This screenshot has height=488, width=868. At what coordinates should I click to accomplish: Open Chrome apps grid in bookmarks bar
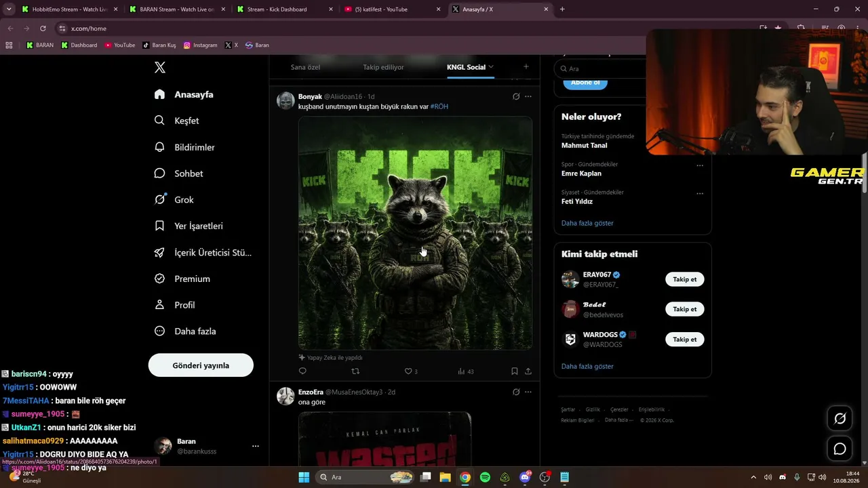click(9, 45)
